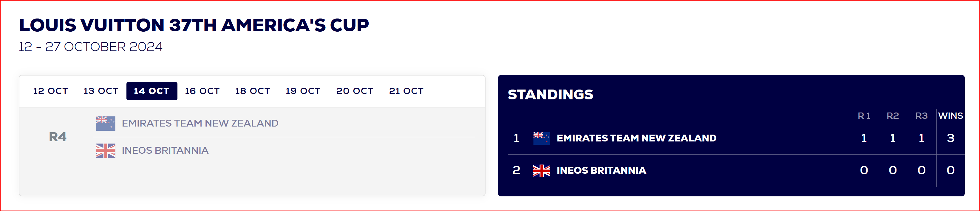Click the R4 race label
The image size is (980, 211).
58,137
